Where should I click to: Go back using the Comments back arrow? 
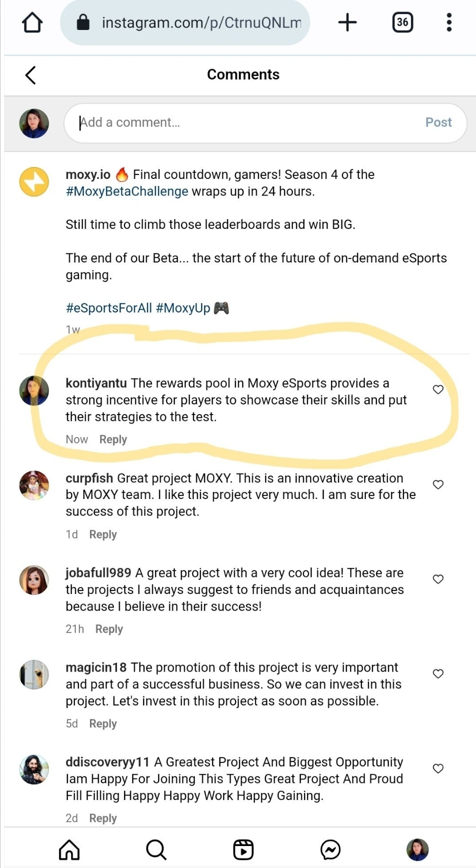point(30,75)
